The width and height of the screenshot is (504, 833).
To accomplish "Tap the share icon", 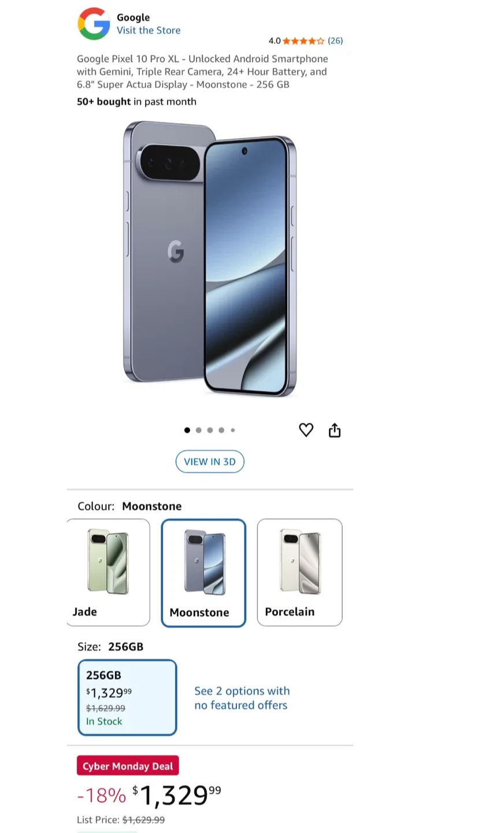I will (x=335, y=430).
